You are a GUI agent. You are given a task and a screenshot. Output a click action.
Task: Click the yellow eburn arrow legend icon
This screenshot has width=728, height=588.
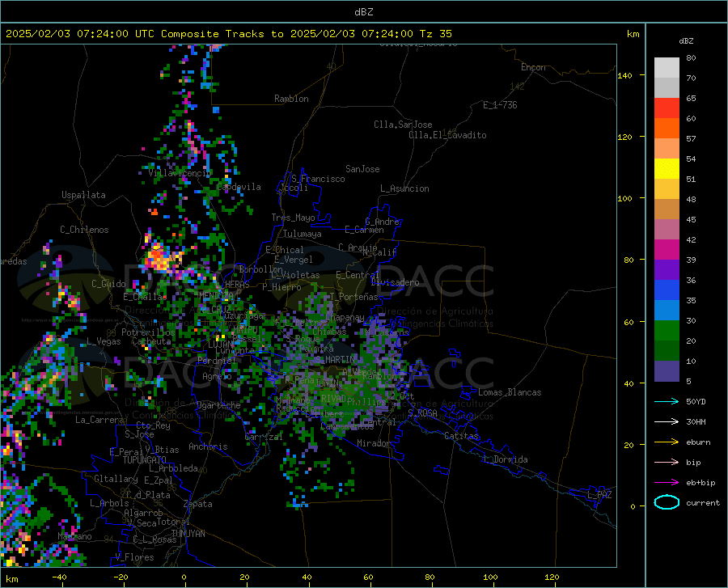coord(667,442)
